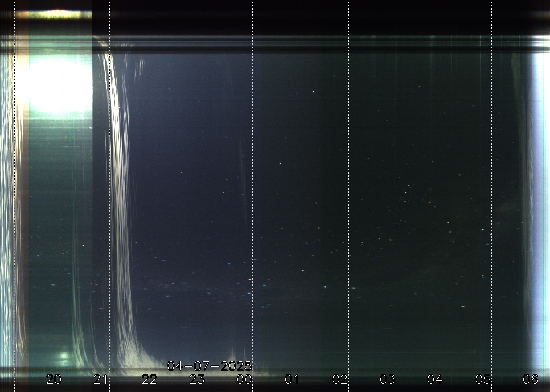Click the 04-07-2025 date label
550x392 pixels.
209,366
